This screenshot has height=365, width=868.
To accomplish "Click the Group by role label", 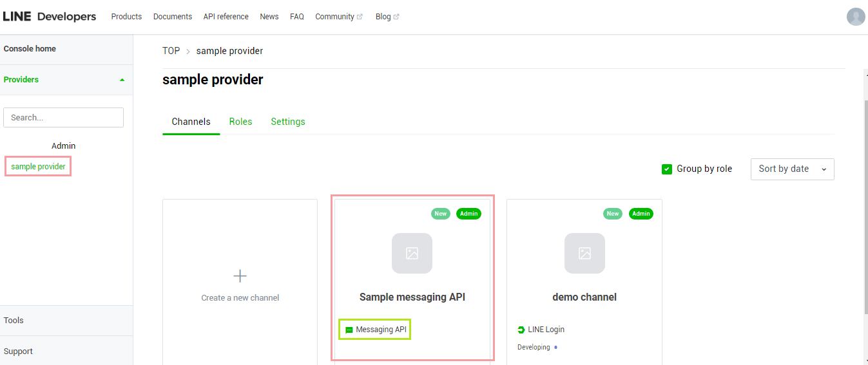I will [x=704, y=169].
